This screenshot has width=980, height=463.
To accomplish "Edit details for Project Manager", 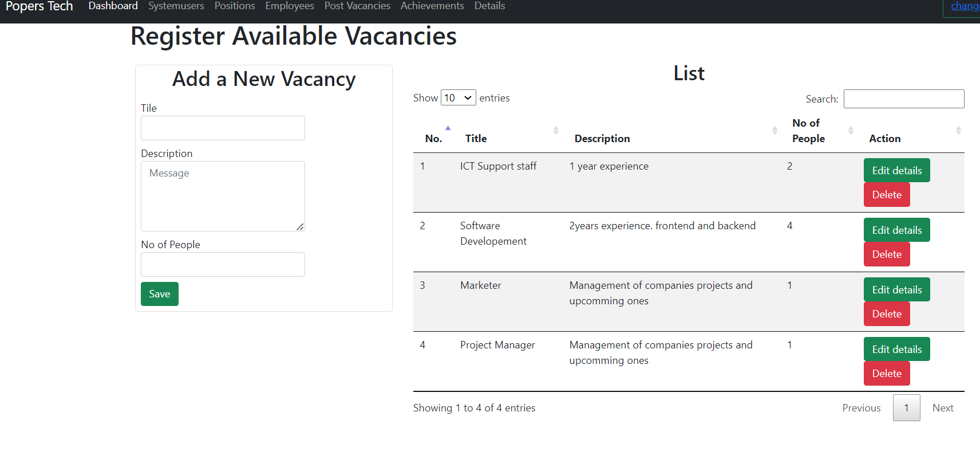I will click(897, 349).
